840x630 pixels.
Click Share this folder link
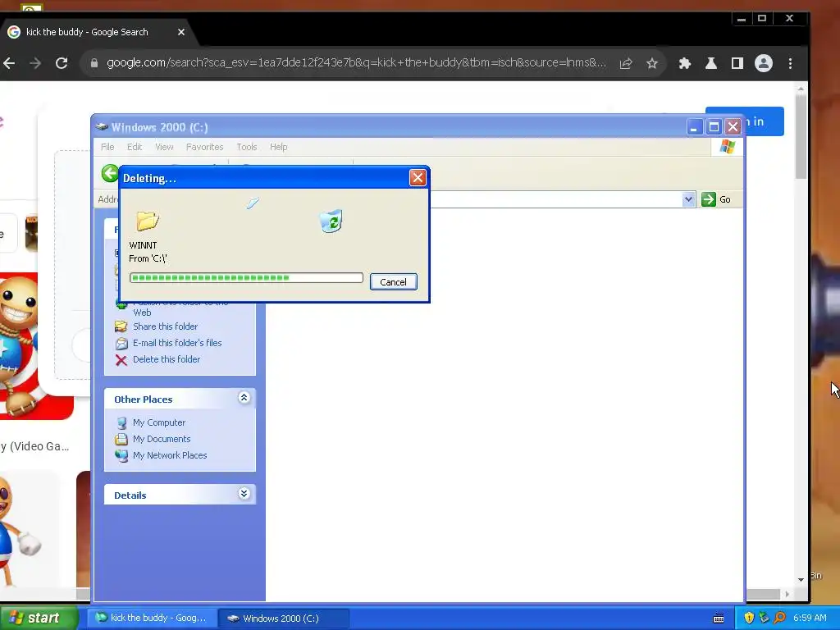coord(165,326)
